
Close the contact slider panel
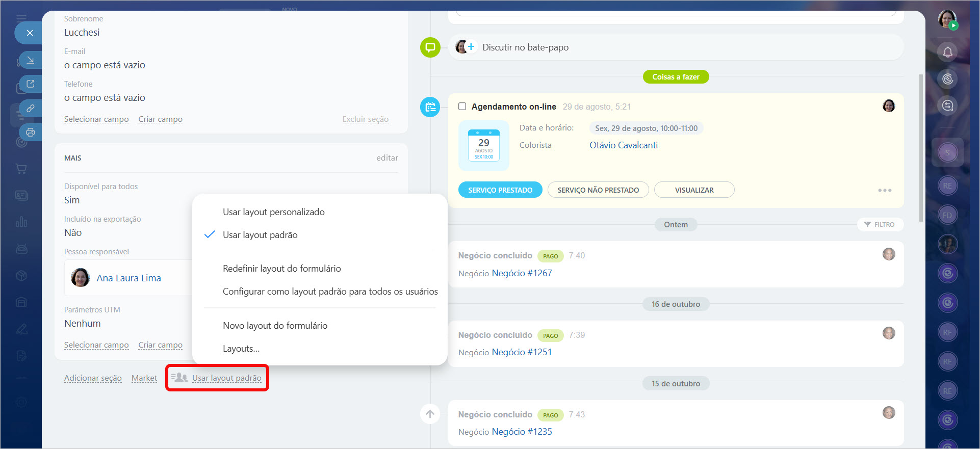click(30, 33)
